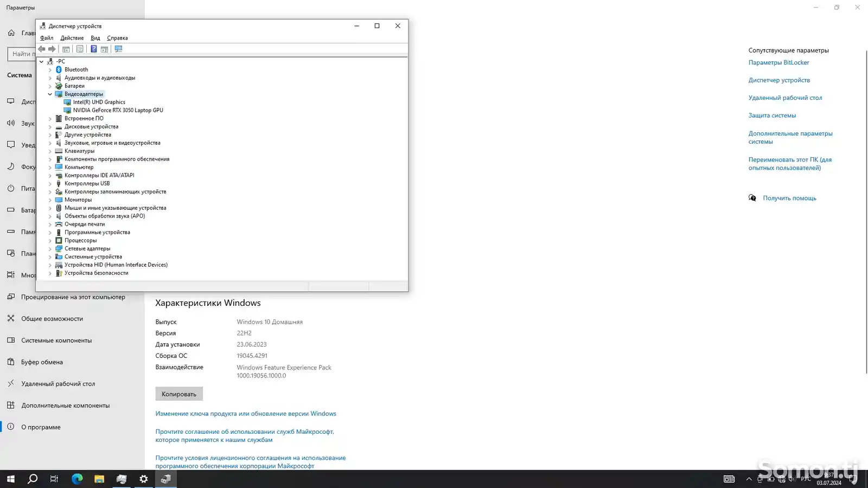868x488 pixels.
Task: Click Settings gear on taskbar
Action: tap(144, 479)
